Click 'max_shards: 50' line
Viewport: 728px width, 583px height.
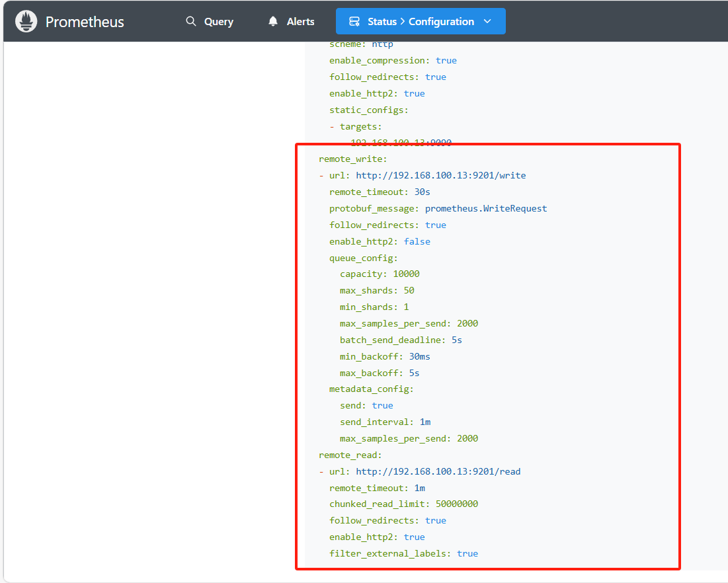pos(376,291)
